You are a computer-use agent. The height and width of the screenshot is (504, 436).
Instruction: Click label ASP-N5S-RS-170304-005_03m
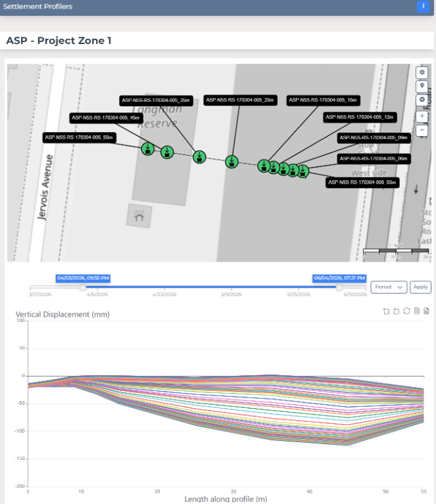click(362, 183)
